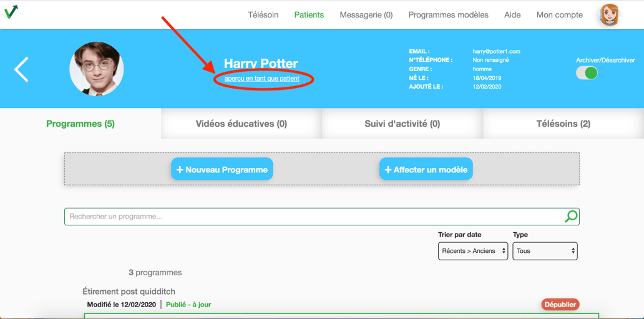644x319 pixels.
Task: Open the Aide menu item
Action: pyautogui.click(x=512, y=15)
